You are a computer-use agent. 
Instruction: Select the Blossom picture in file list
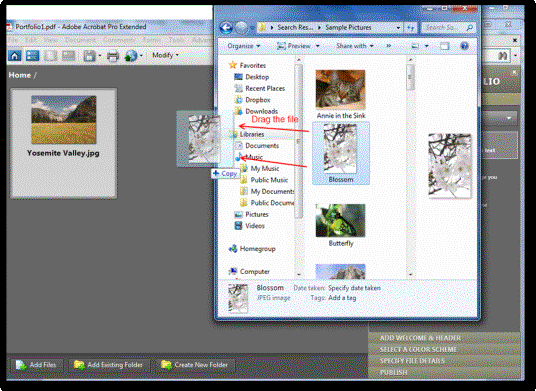tap(341, 153)
